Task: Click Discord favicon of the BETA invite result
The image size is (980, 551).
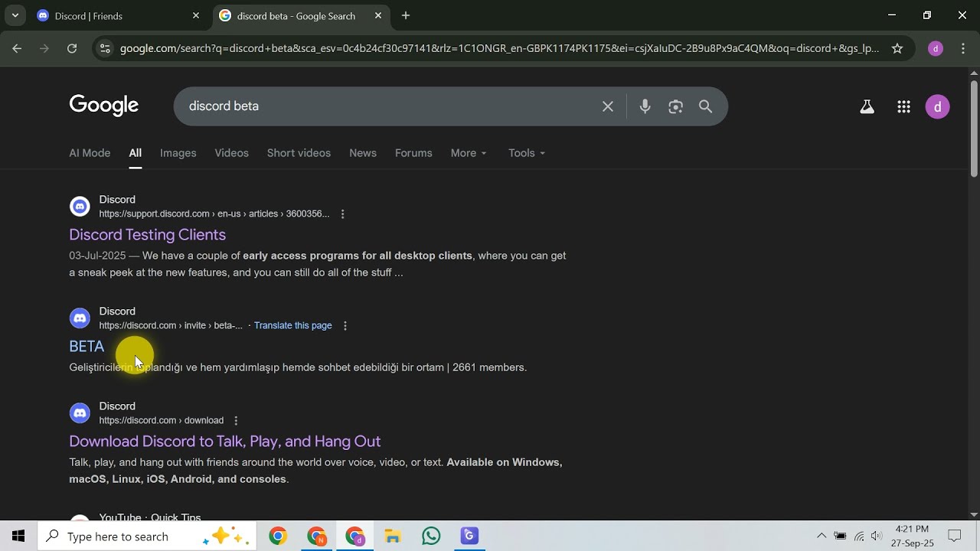Action: pos(80,318)
